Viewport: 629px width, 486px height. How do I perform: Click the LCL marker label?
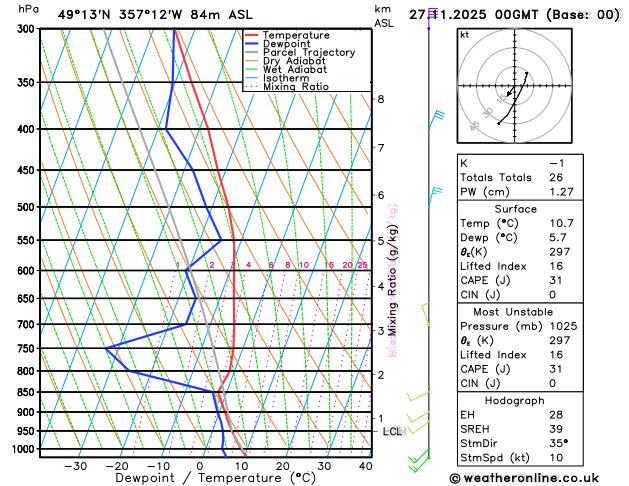394,431
